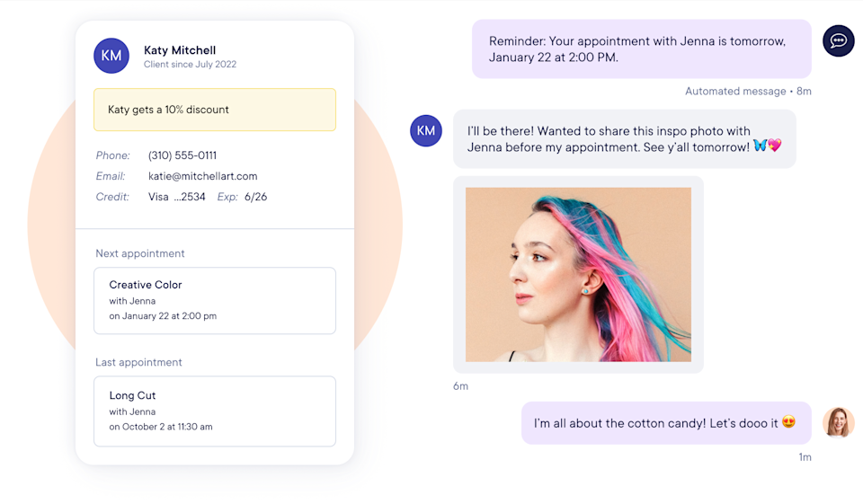Select the appointment reminder message bubble
The image size is (863, 504).
tap(641, 49)
